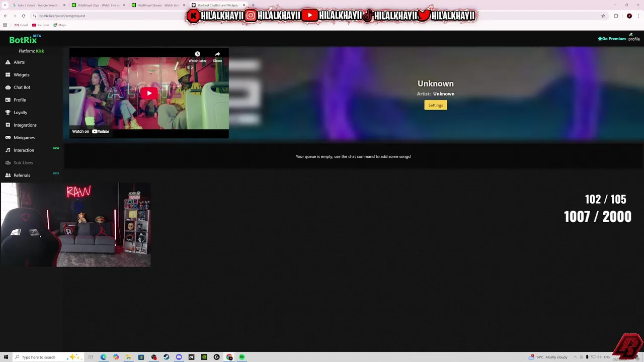644x362 pixels.
Task: Open the weather widget showing 14°C
Action: pyautogui.click(x=548, y=357)
